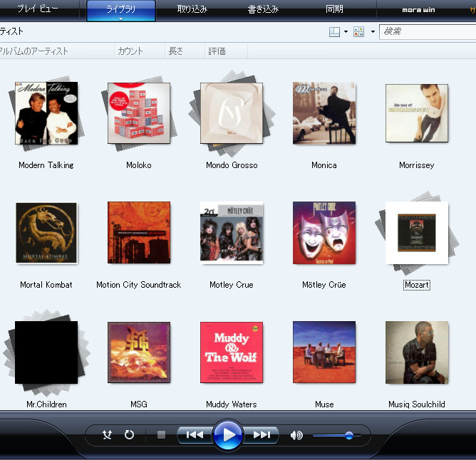
Task: Select Musiq Soulchild album cover
Action: coord(417,352)
